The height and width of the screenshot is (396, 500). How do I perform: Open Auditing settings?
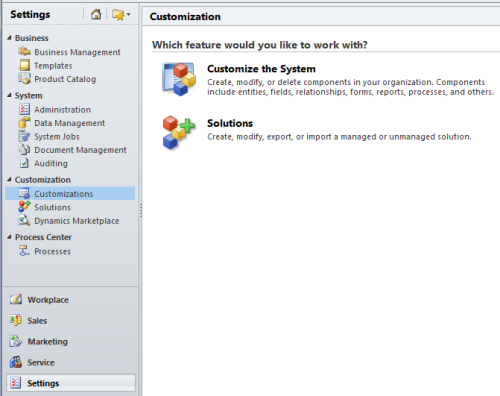51,163
